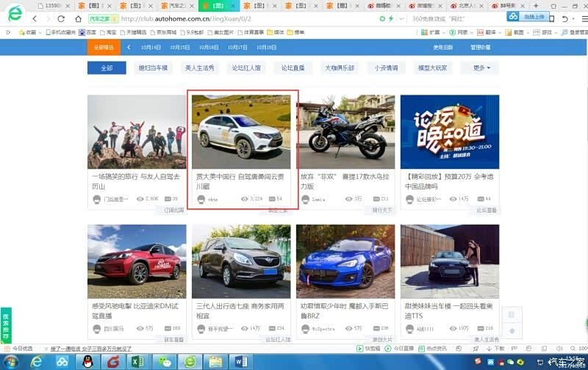Viewport: 588px width, 370px height.
Task: Click the 全部精选 orange button
Action: coord(104,47)
